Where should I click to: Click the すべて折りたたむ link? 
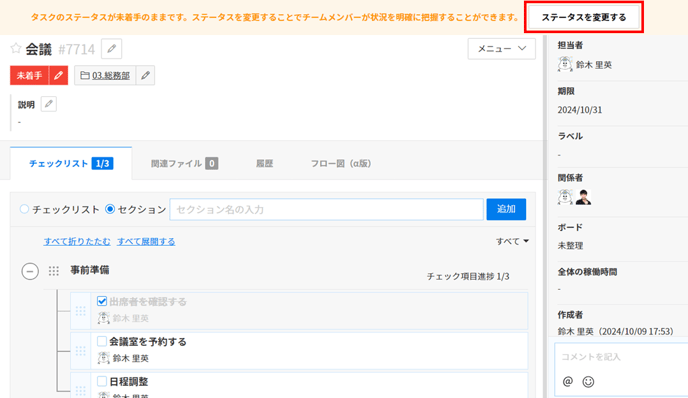pyautogui.click(x=77, y=241)
